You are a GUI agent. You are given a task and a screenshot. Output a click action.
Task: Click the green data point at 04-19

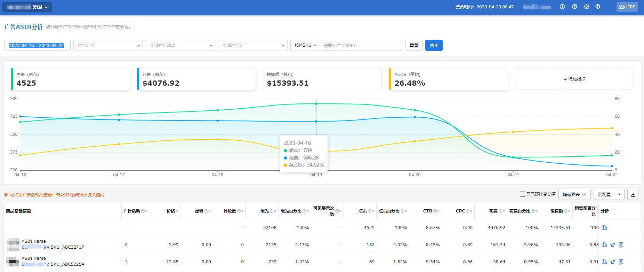pos(316,104)
